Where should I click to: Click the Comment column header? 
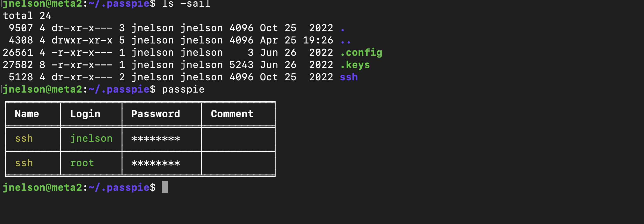coord(232,114)
